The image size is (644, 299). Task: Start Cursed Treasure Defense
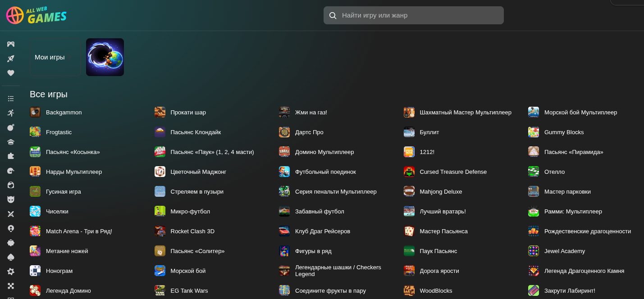452,172
